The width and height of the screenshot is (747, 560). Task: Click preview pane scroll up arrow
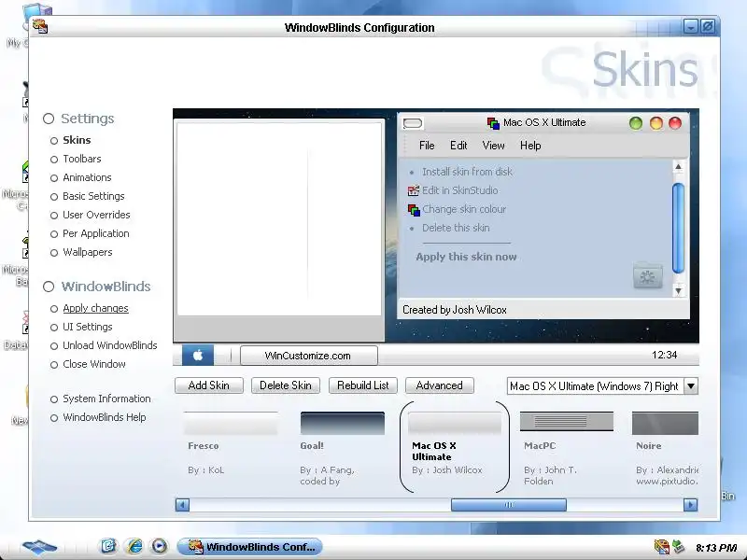pos(678,166)
